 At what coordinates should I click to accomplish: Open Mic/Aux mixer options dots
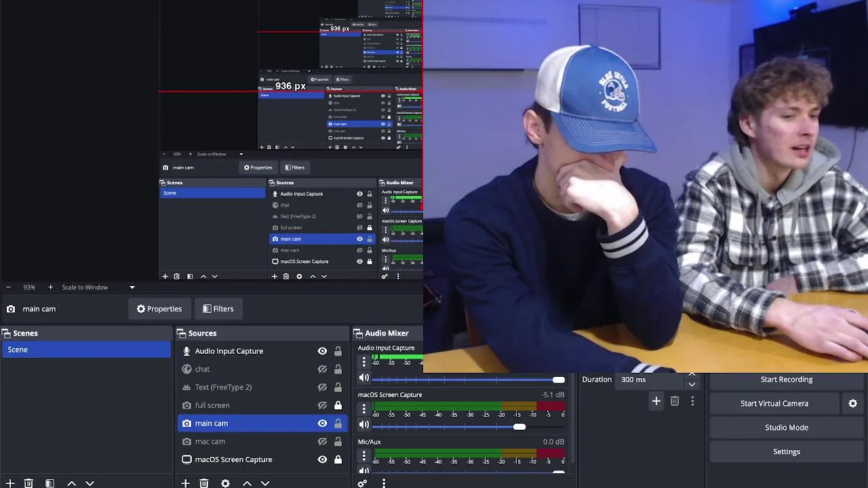[364, 456]
